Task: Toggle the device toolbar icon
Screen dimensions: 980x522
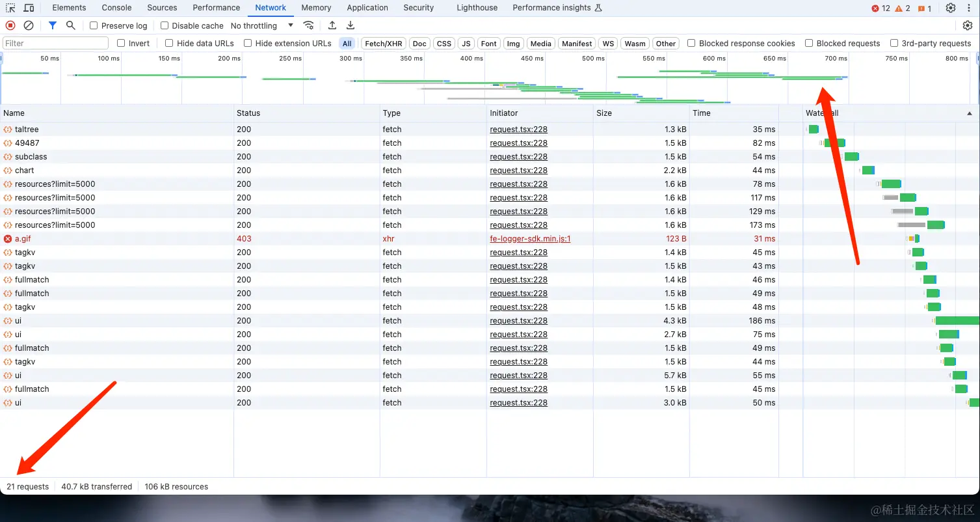Action: point(29,8)
